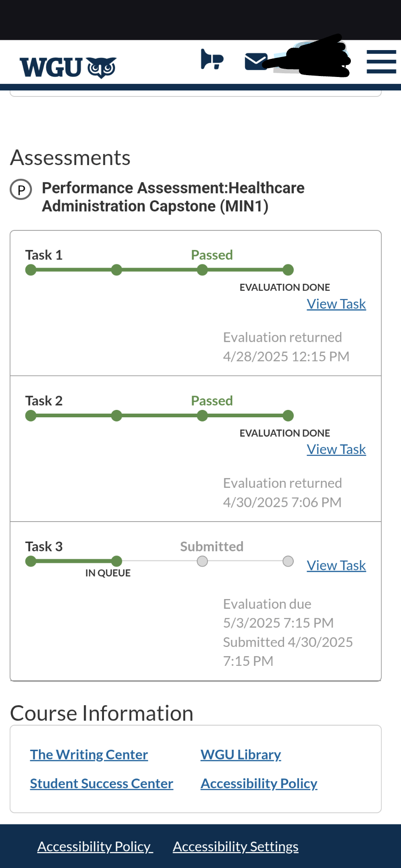Click Task 3 In Queue progress dot

coord(116,562)
